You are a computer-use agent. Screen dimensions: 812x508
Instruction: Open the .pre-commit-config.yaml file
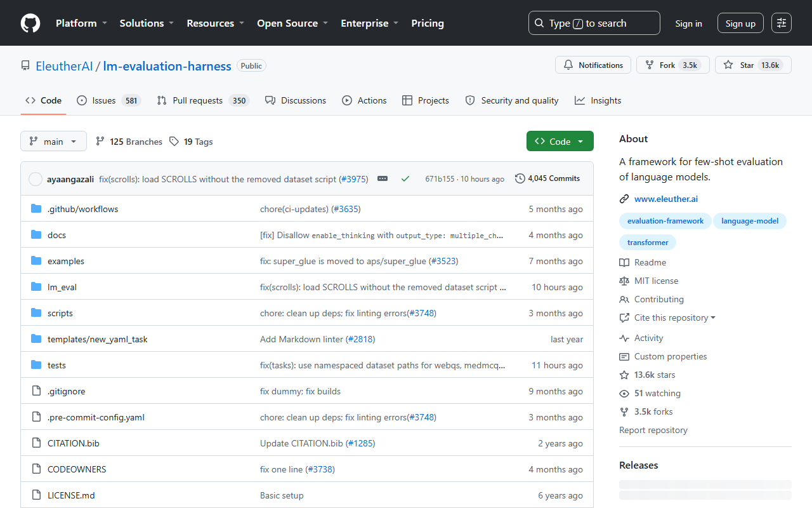(96, 417)
